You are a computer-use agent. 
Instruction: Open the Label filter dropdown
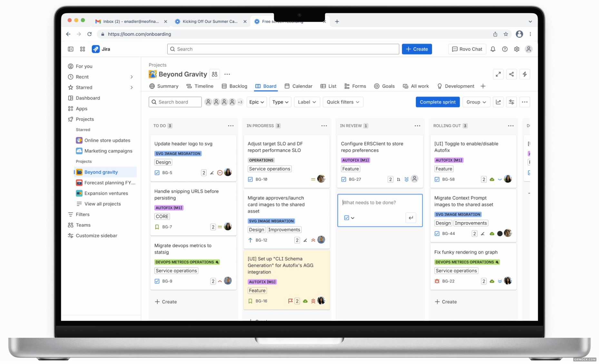point(307,102)
